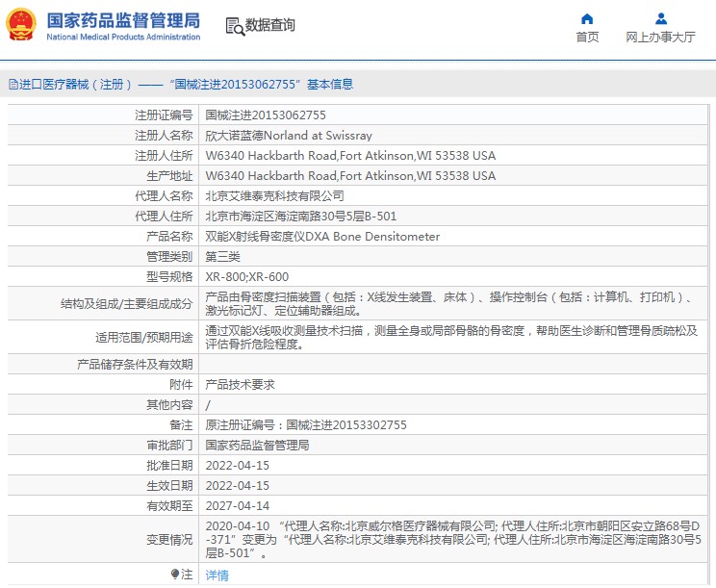The height and width of the screenshot is (588, 716).
Task: Click remark 原注册证编号：国械注进20153302755
Action: (305, 425)
